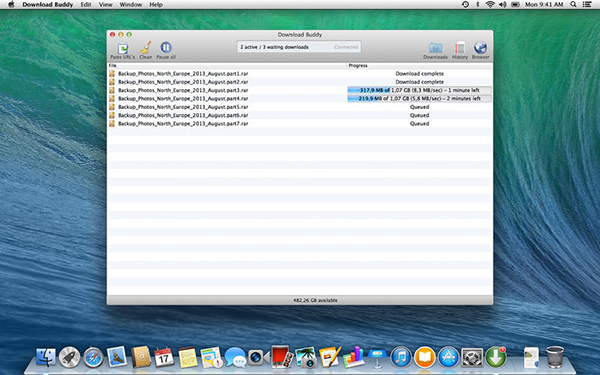This screenshot has height=375, width=600.
Task: Open the History toolbar icon
Action: click(x=460, y=48)
